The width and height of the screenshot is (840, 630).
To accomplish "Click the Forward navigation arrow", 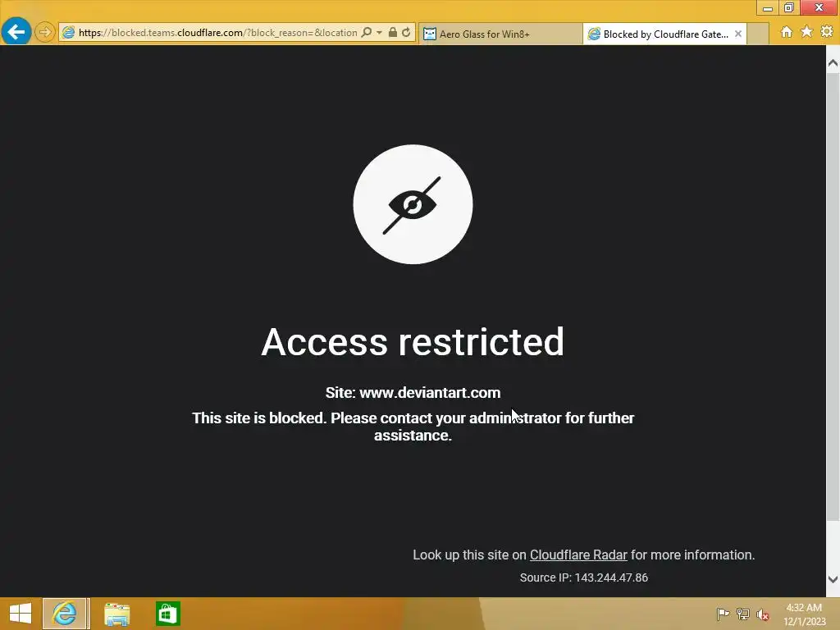I will coord(45,32).
